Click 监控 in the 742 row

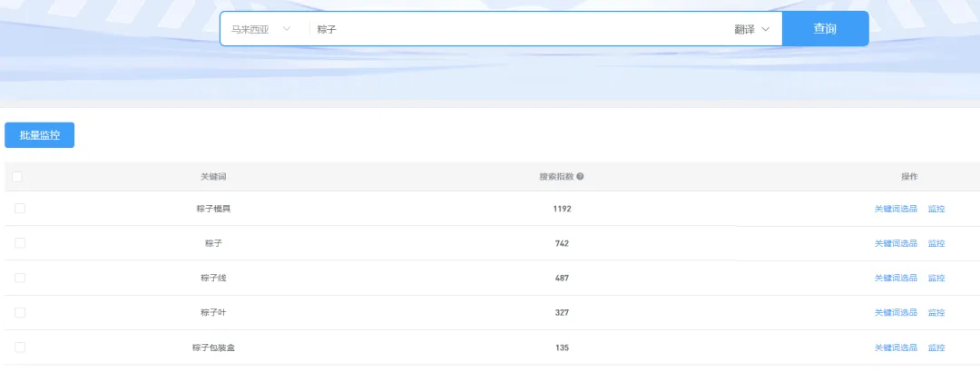(x=936, y=243)
